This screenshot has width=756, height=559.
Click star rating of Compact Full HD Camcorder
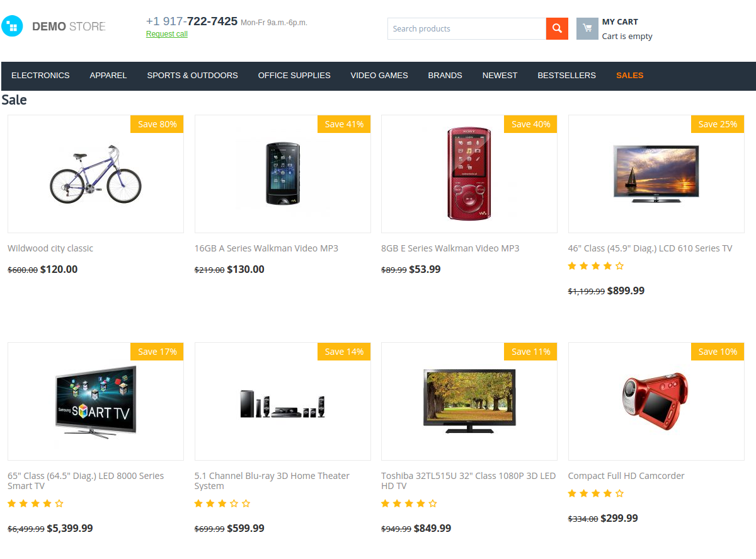596,493
